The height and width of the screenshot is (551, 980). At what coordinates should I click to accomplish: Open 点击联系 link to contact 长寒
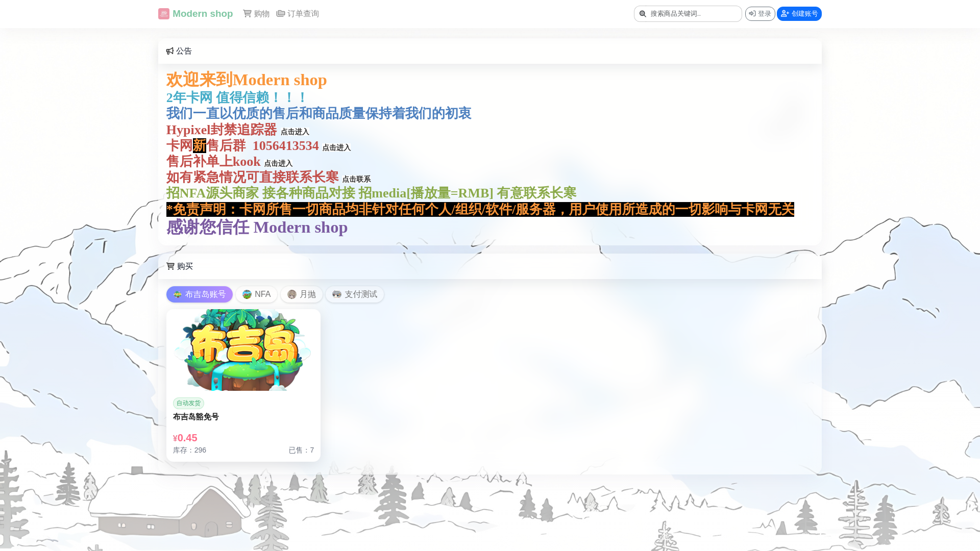click(357, 179)
